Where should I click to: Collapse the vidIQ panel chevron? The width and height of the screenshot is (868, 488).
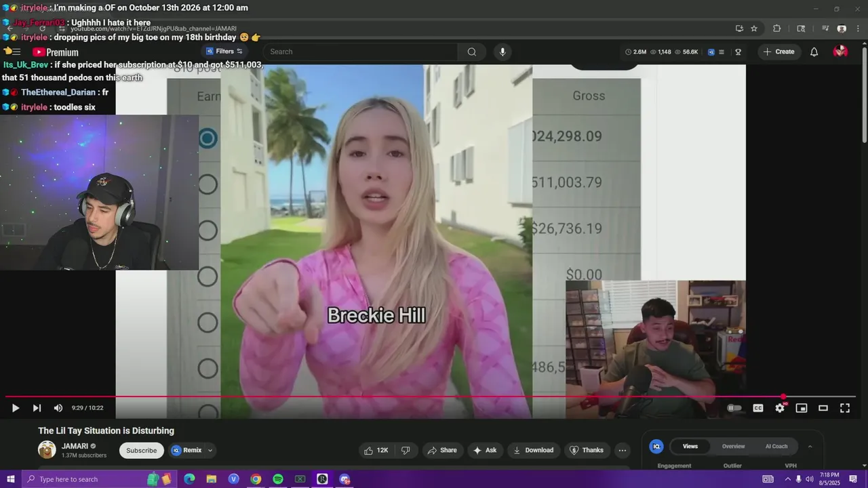[810, 446]
